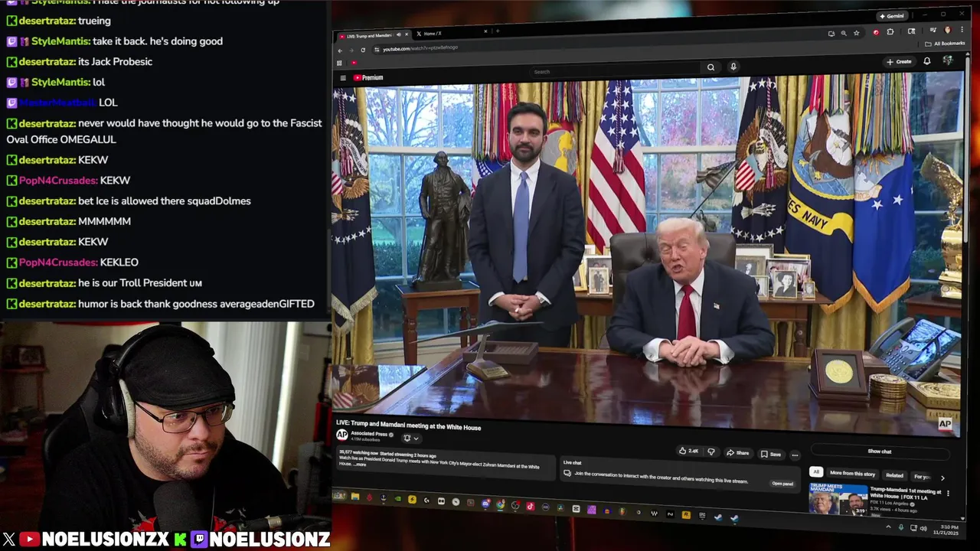This screenshot has width=980, height=551.
Task: Go back using Chrome's back arrow
Action: 340,51
